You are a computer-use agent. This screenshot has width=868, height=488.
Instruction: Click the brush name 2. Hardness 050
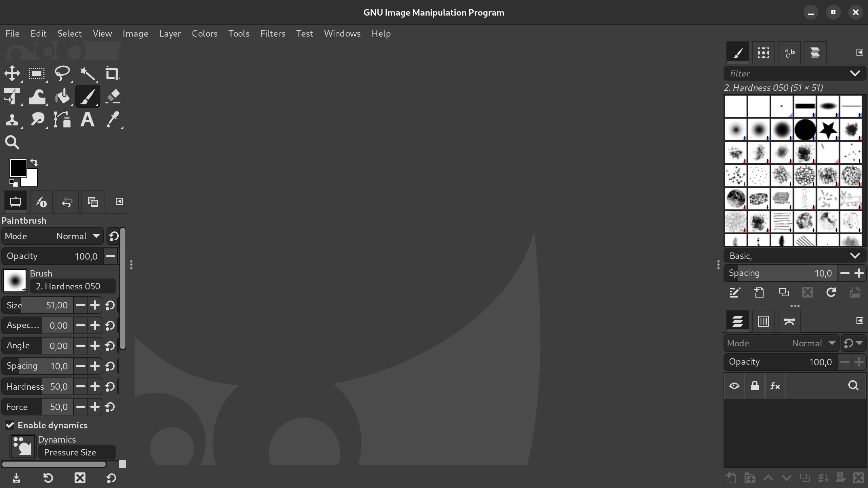[73, 286]
